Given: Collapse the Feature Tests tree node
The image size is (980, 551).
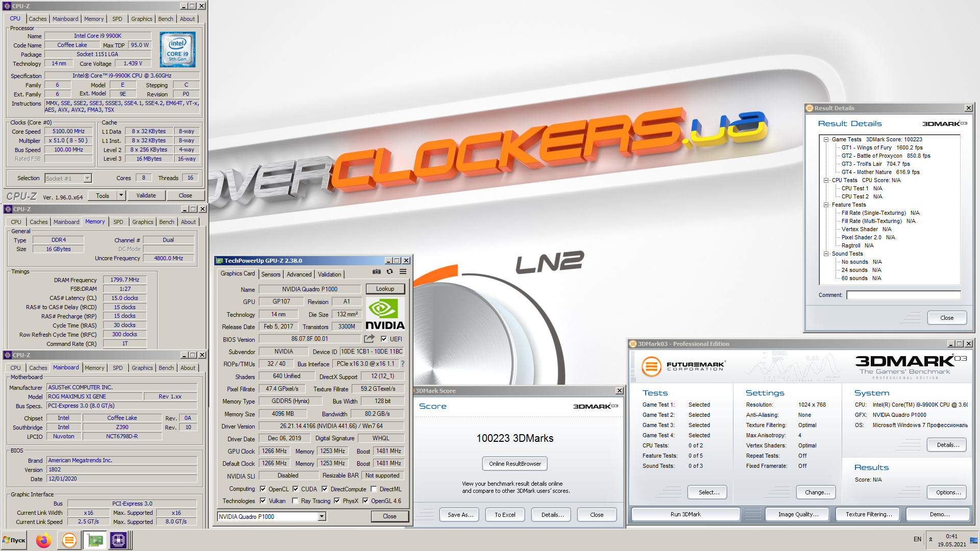Looking at the screenshot, I should (x=826, y=205).
